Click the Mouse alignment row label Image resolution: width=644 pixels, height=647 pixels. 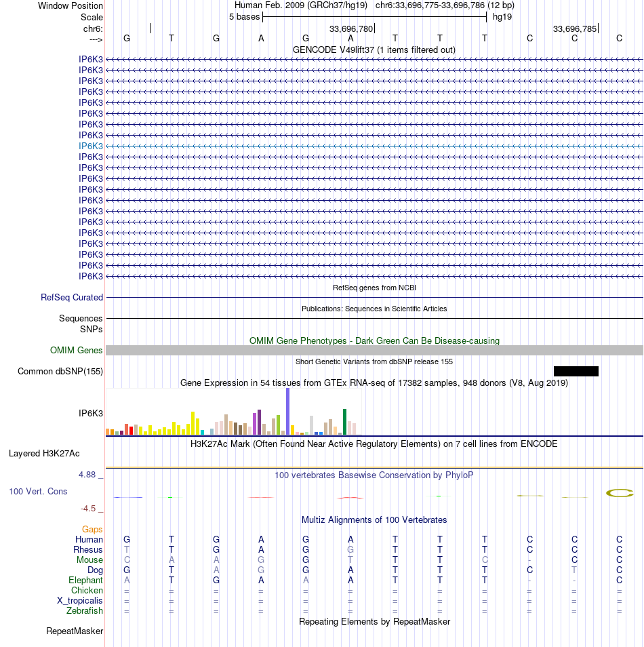point(89,560)
